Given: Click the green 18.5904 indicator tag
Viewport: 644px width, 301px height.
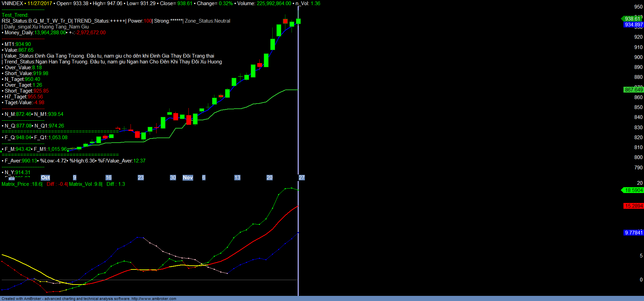Looking at the screenshot, I should click(x=634, y=190).
